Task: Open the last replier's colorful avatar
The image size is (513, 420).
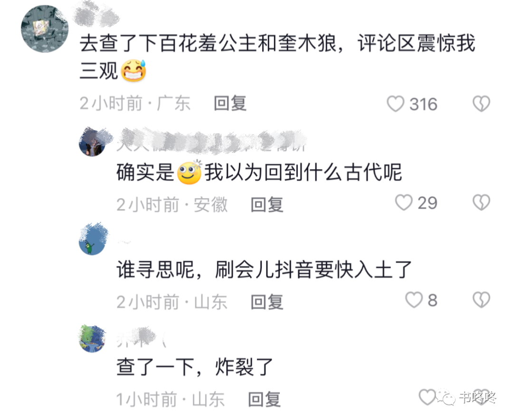Action: point(92,339)
